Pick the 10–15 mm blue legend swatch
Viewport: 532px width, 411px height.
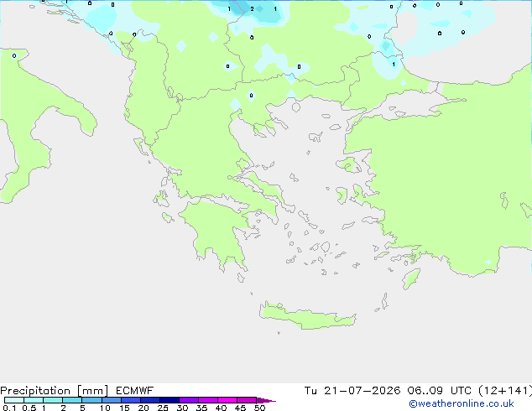(112, 400)
